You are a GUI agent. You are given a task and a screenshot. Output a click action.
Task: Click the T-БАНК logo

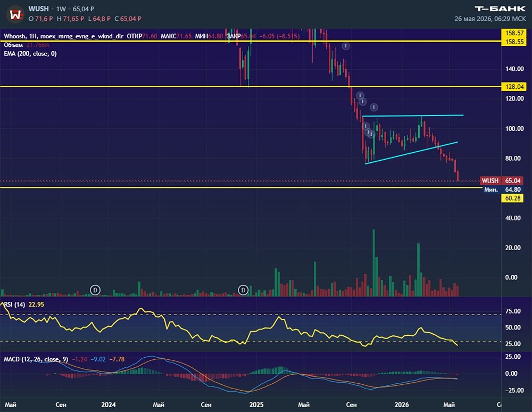pyautogui.click(x=500, y=9)
